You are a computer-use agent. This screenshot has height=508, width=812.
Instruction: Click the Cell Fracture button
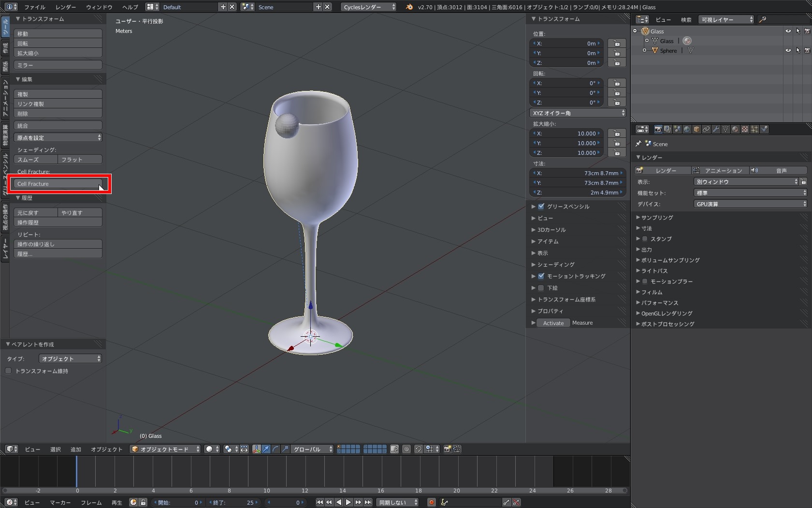(58, 184)
